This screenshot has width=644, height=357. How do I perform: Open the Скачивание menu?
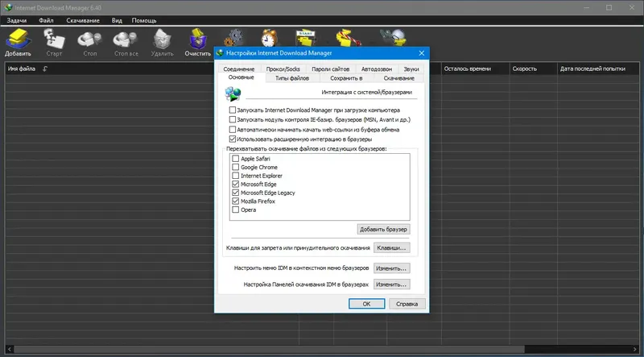[83, 20]
